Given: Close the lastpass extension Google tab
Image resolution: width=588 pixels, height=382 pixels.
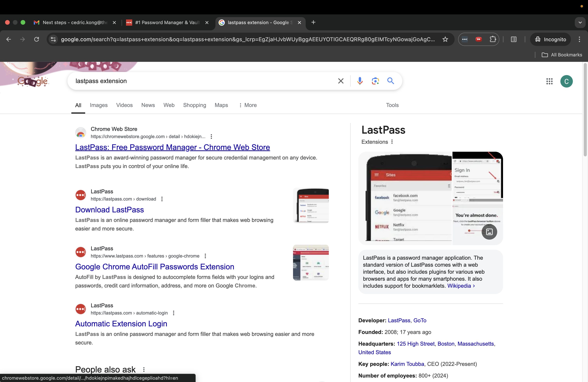Looking at the screenshot, I should [x=299, y=23].
